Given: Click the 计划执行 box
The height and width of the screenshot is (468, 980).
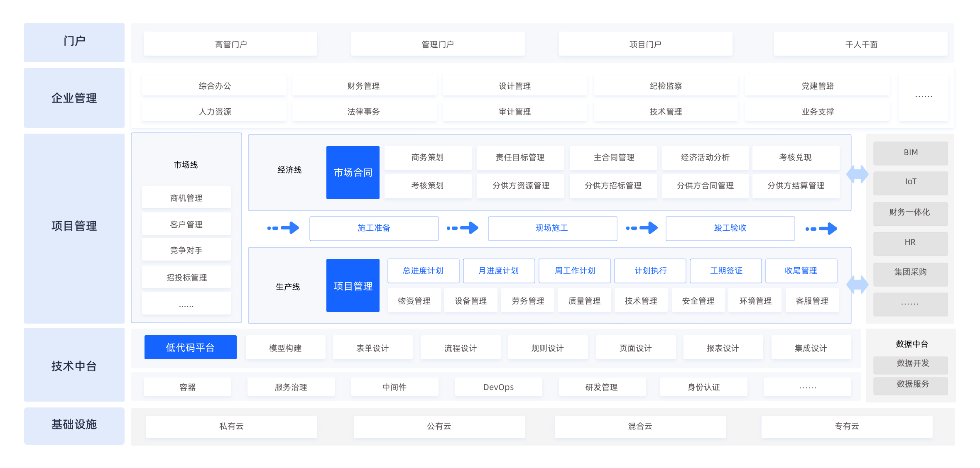Looking at the screenshot, I should [x=650, y=271].
